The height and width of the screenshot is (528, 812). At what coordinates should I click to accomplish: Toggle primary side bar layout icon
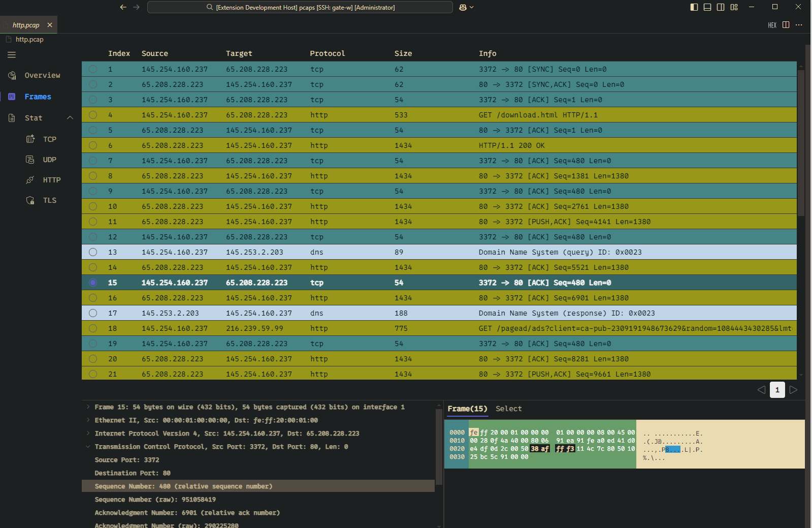[x=694, y=7]
